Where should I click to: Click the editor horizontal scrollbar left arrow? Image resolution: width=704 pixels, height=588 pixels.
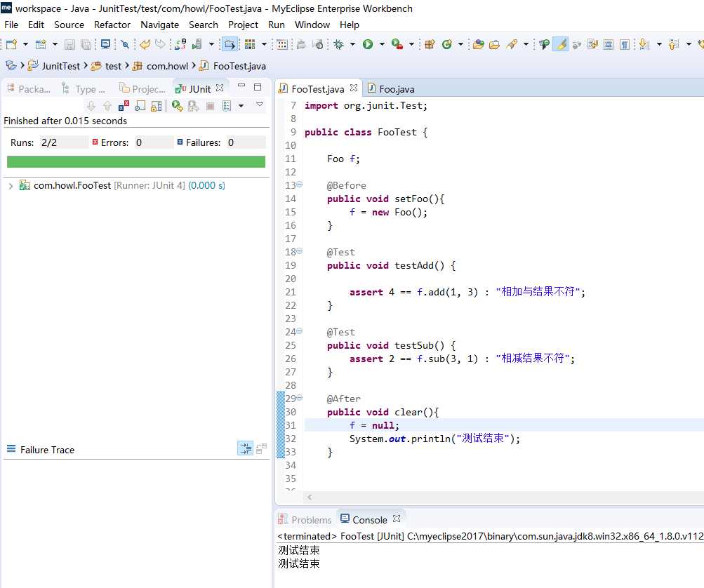(x=310, y=497)
